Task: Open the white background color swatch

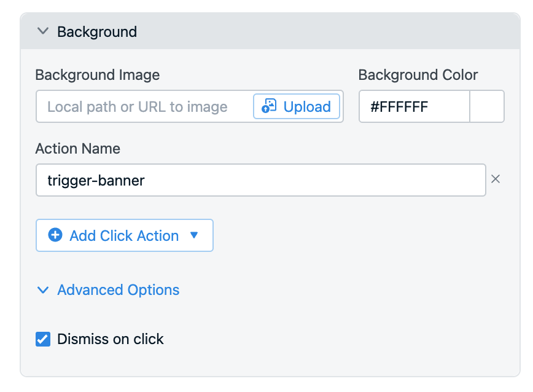Action: [487, 106]
